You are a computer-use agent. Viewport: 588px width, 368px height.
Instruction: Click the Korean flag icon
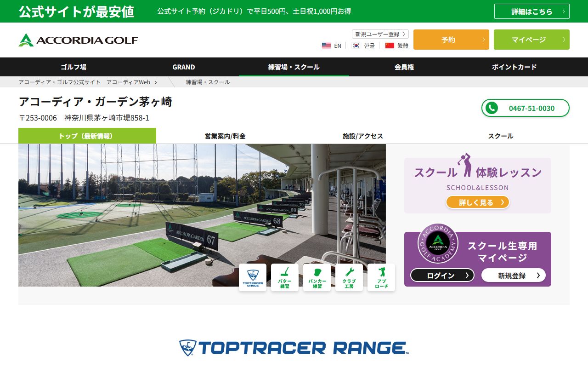click(356, 46)
